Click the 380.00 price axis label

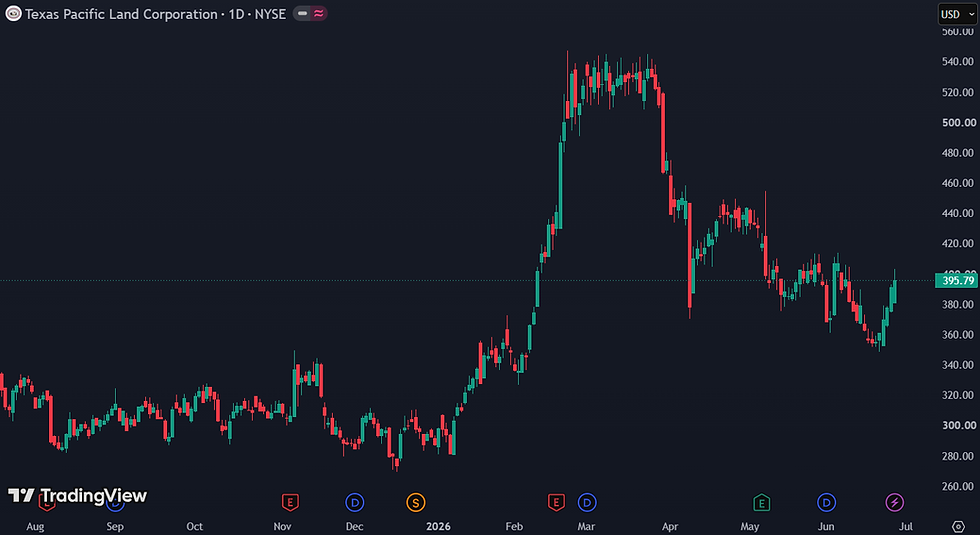tap(958, 304)
